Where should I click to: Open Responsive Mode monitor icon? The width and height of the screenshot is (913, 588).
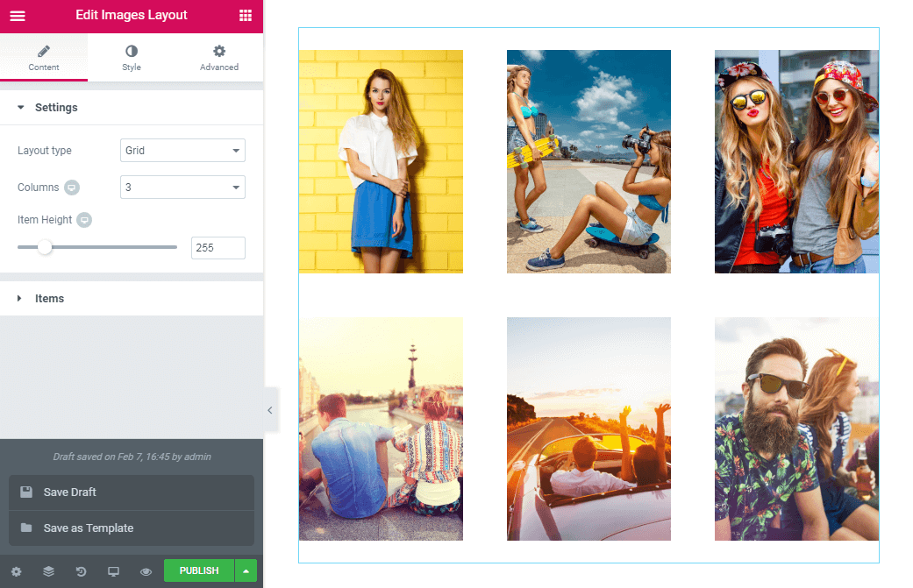[x=113, y=571]
